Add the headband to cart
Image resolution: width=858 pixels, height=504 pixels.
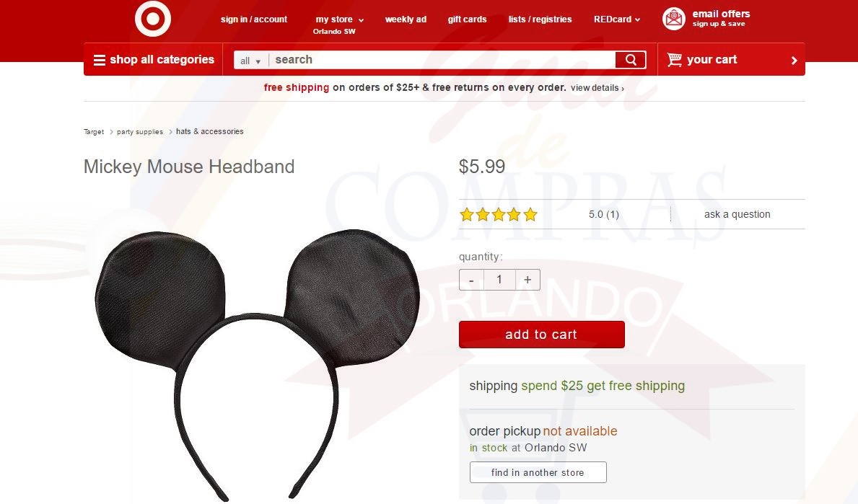point(542,335)
